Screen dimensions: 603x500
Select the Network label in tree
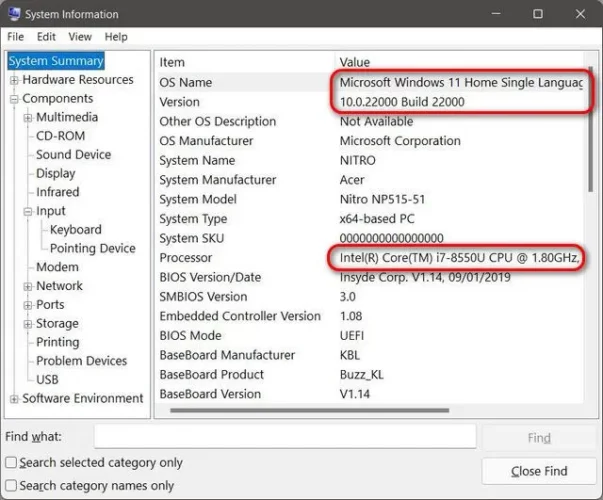[x=59, y=286]
